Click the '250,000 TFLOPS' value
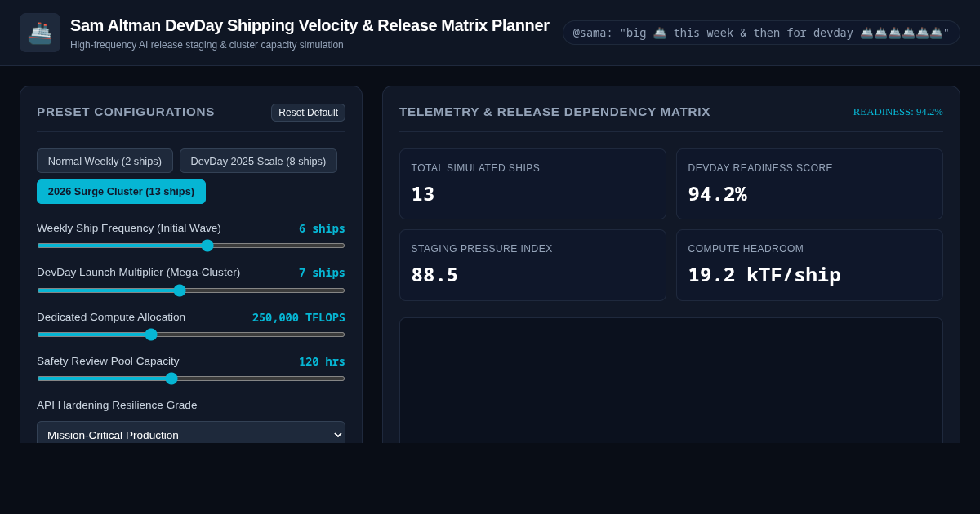The width and height of the screenshot is (980, 514). (299, 317)
